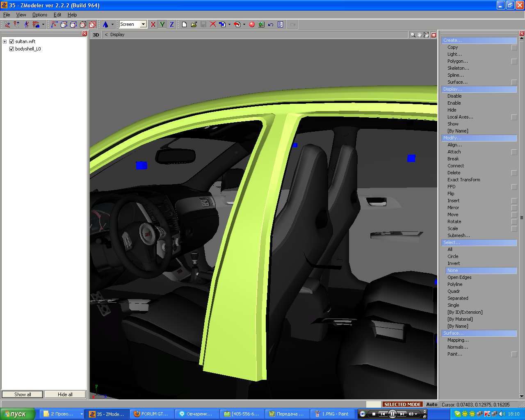The image size is (525, 420).
Task: Expand the sultan.wft tree node
Action: coord(5,41)
